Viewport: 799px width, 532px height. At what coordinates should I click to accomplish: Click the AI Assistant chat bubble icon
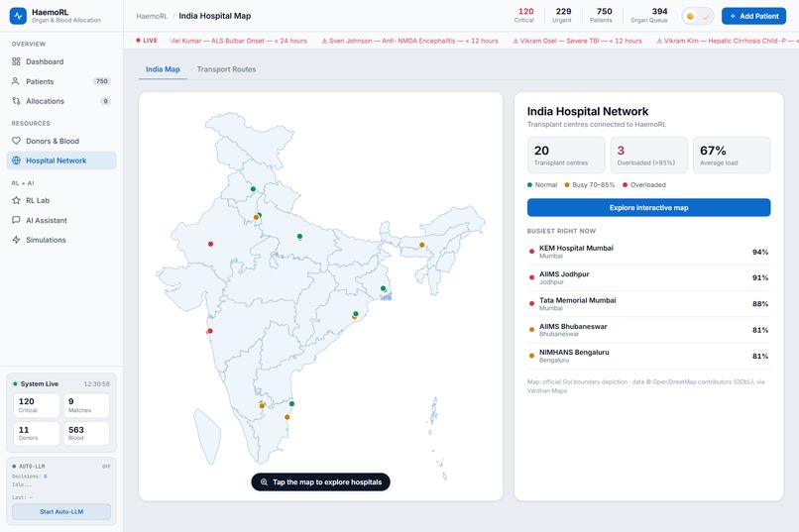tap(16, 220)
